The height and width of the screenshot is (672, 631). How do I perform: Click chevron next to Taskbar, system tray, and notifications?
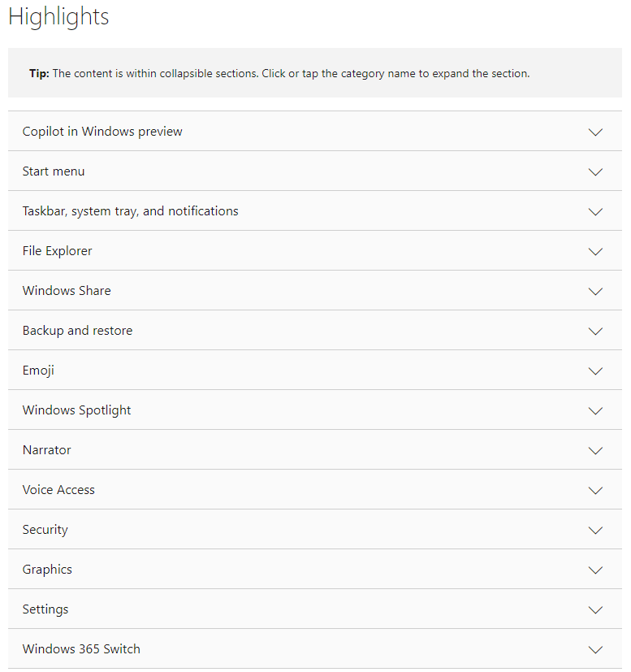(595, 211)
